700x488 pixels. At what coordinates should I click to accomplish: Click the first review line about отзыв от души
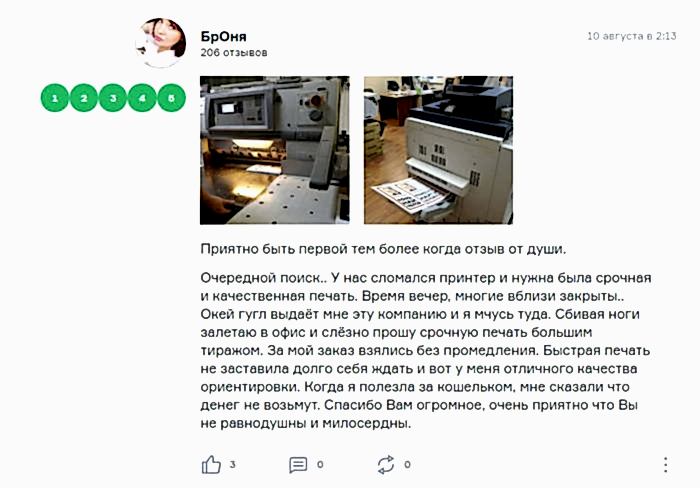[x=383, y=249]
